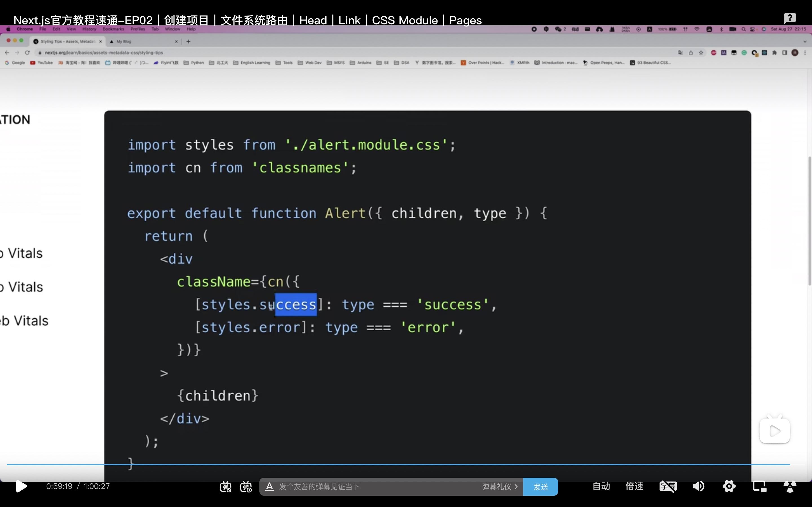
Task: Click the blue 发送 send button
Action: pos(540,486)
